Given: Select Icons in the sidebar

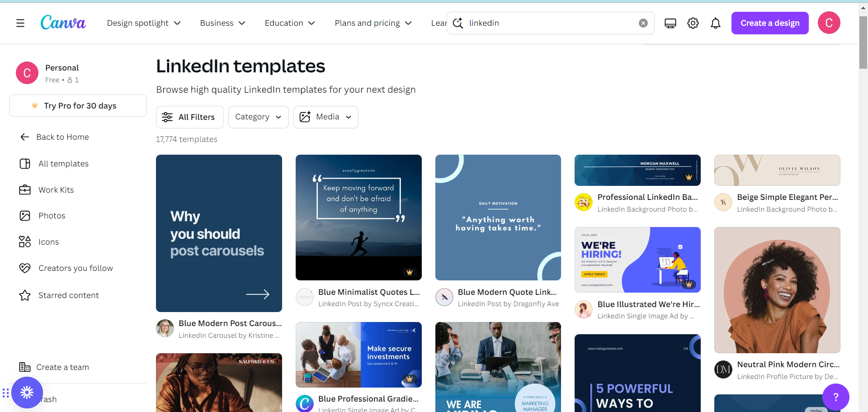Looking at the screenshot, I should click(48, 242).
